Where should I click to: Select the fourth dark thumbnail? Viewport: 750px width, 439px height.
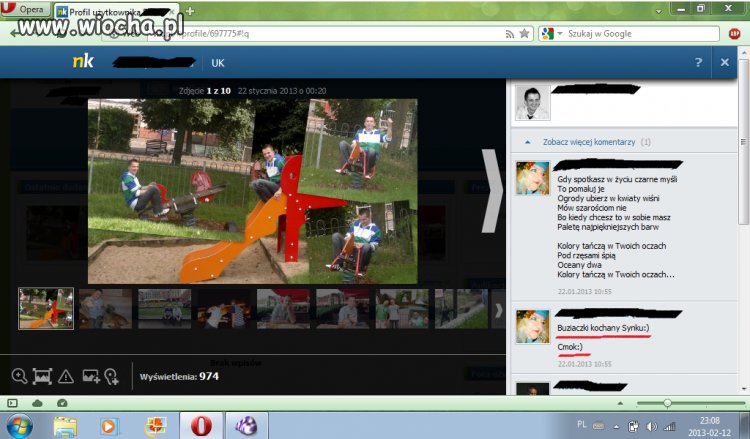224,308
